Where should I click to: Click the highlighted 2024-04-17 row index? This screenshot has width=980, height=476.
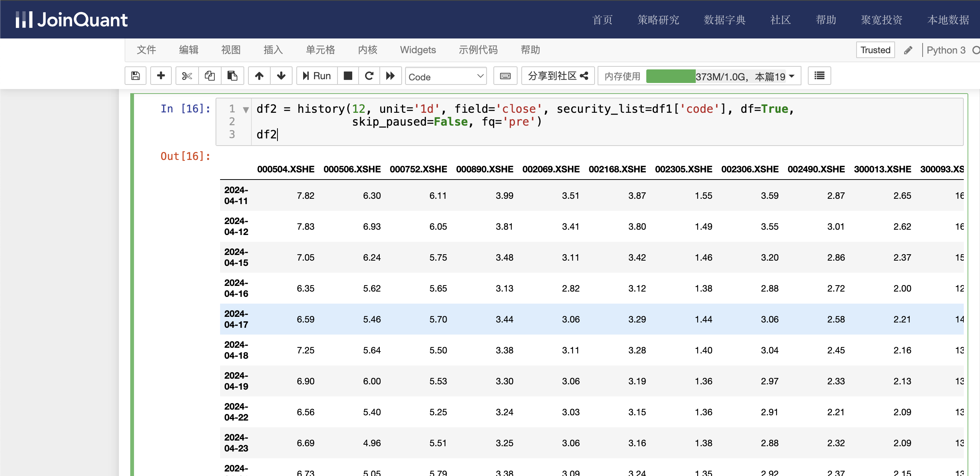click(x=236, y=319)
